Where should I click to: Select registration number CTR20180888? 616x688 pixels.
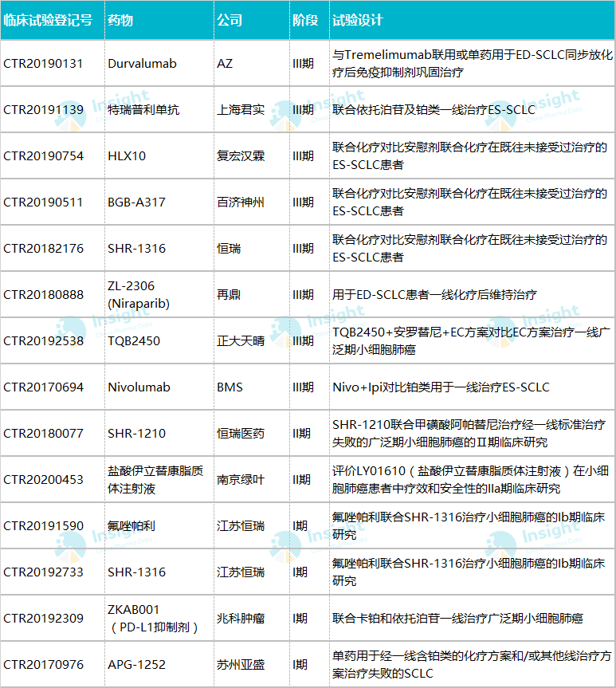coord(43,295)
